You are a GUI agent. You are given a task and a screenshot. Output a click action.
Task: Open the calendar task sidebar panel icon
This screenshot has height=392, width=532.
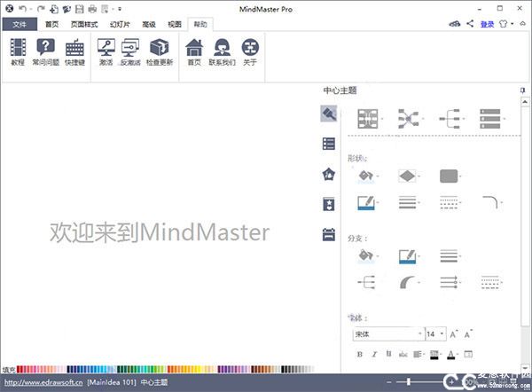click(x=329, y=234)
